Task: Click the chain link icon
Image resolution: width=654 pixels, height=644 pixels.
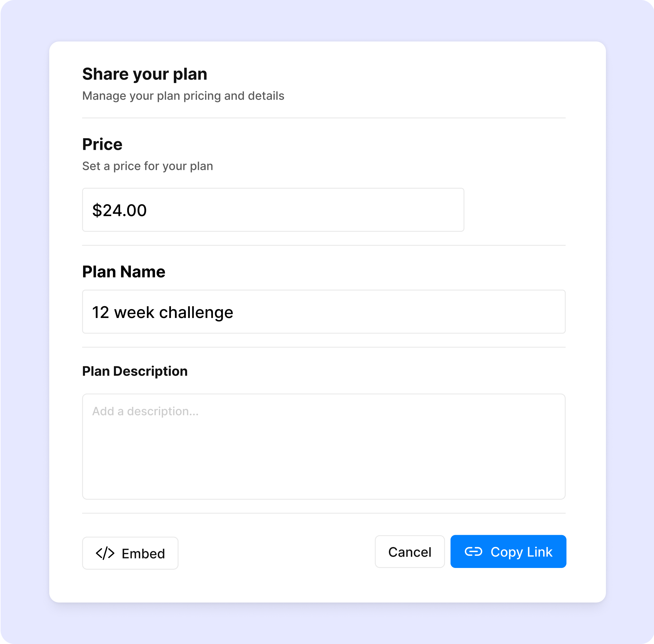Action: pos(473,552)
